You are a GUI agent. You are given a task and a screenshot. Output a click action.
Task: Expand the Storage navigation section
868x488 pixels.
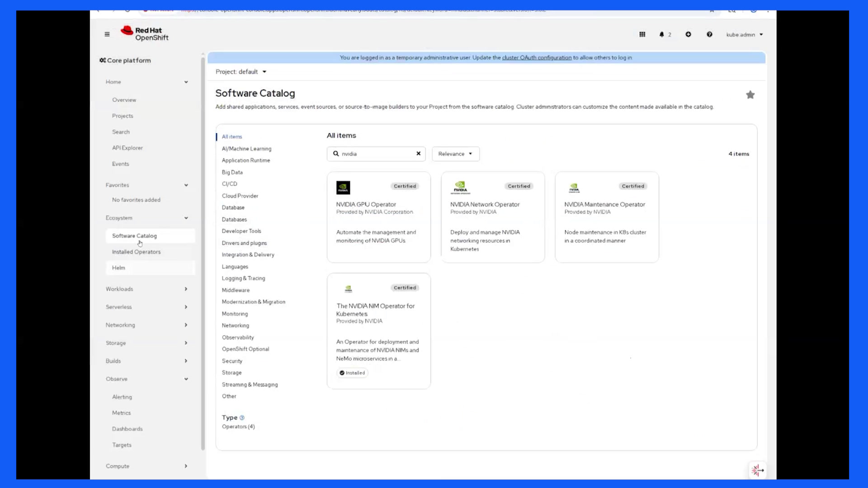tap(146, 343)
